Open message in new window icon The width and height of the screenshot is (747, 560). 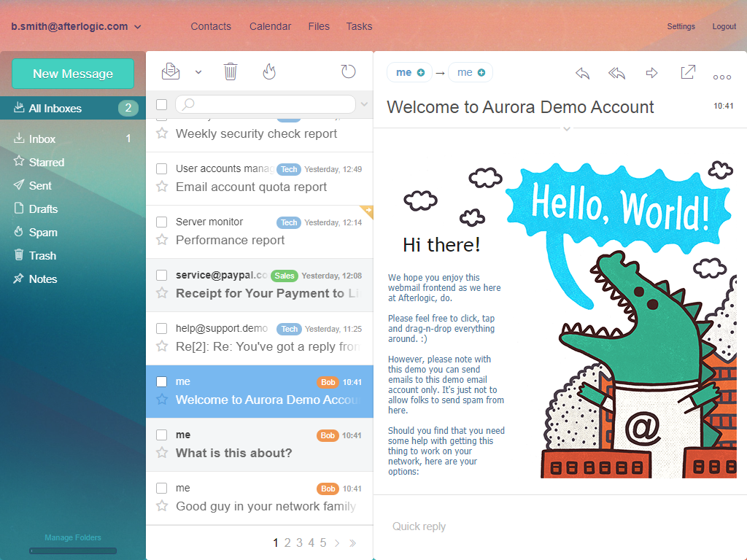click(x=687, y=72)
